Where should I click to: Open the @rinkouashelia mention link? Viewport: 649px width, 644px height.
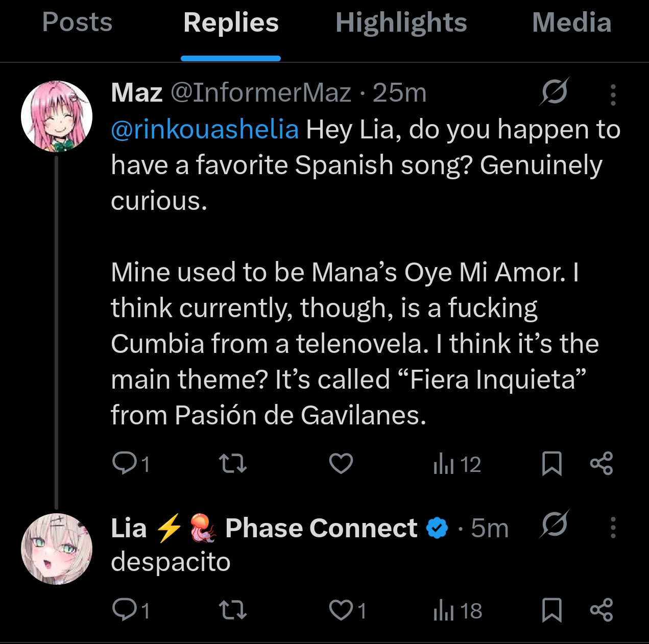[x=204, y=129]
